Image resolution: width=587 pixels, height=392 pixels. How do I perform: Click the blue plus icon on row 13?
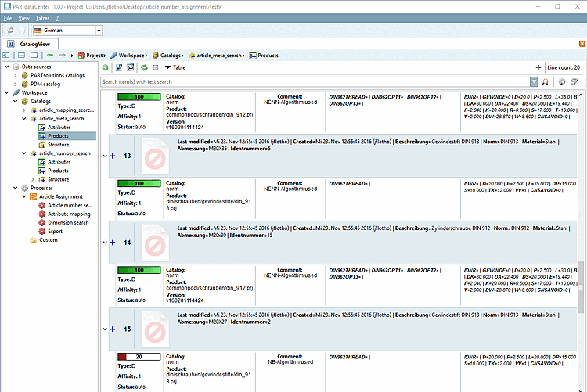pos(112,156)
